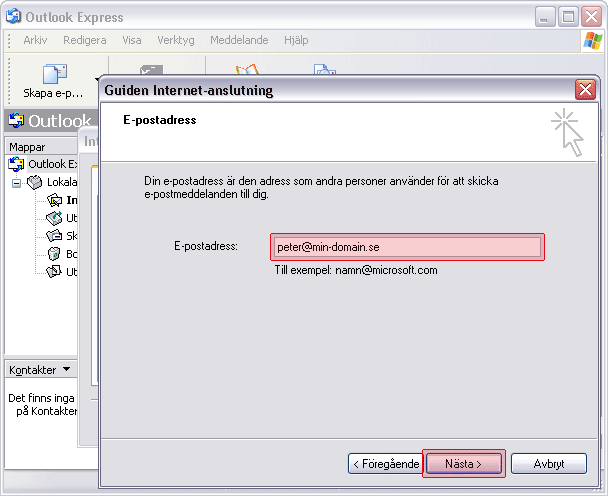Viewport: 608px width, 496px height.
Task: Go back with the Föregående button
Action: click(383, 464)
